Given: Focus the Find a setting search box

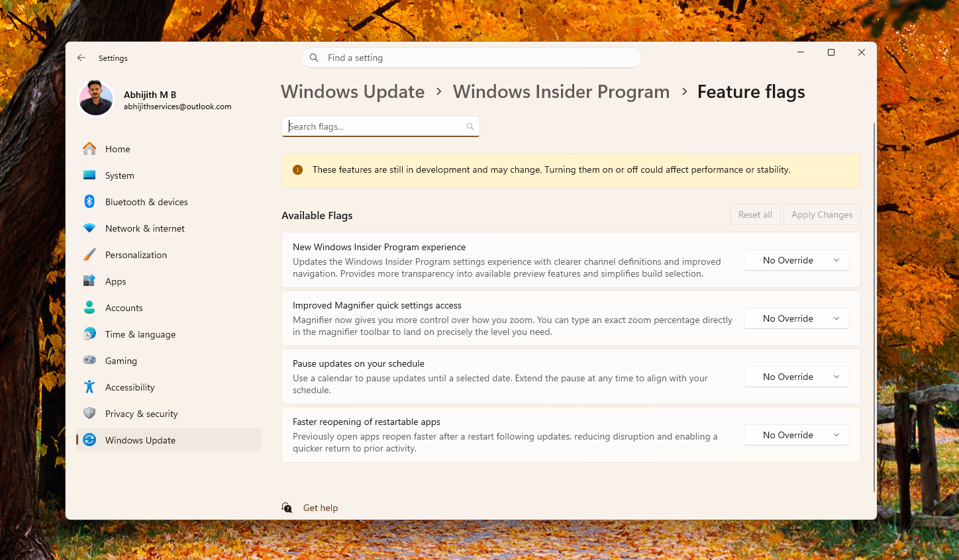Looking at the screenshot, I should click(x=472, y=58).
